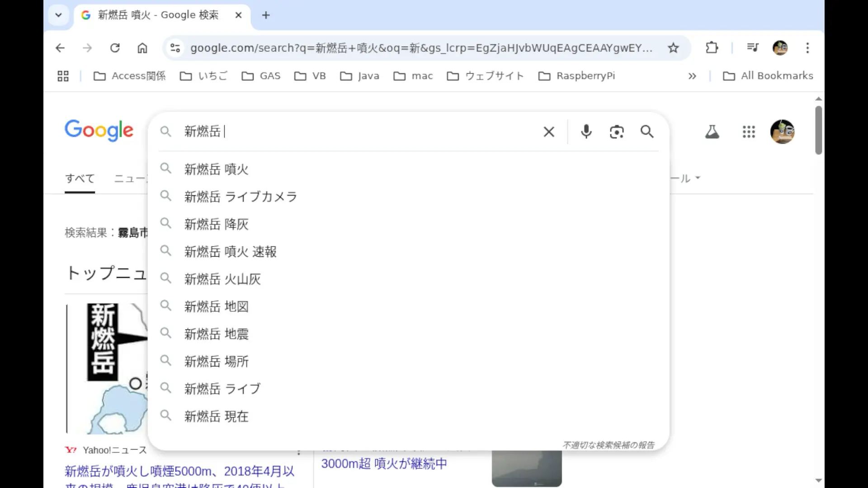This screenshot has width=868, height=488.
Task: View site information icon in address bar
Action: pyautogui.click(x=175, y=48)
